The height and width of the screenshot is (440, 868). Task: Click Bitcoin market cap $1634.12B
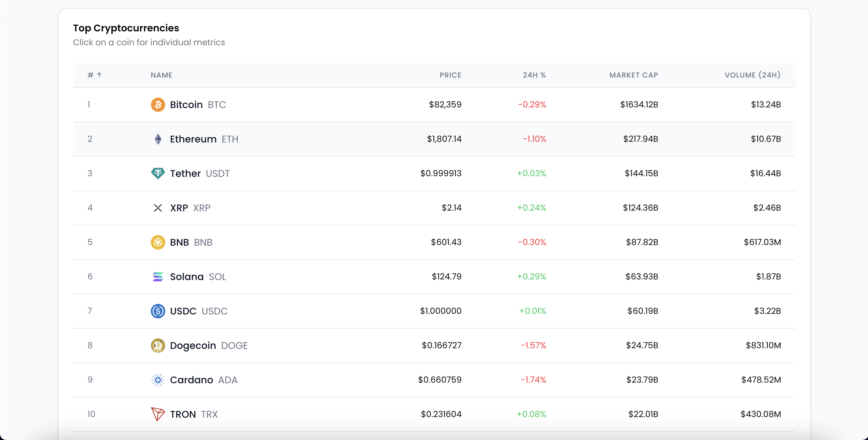tap(639, 104)
